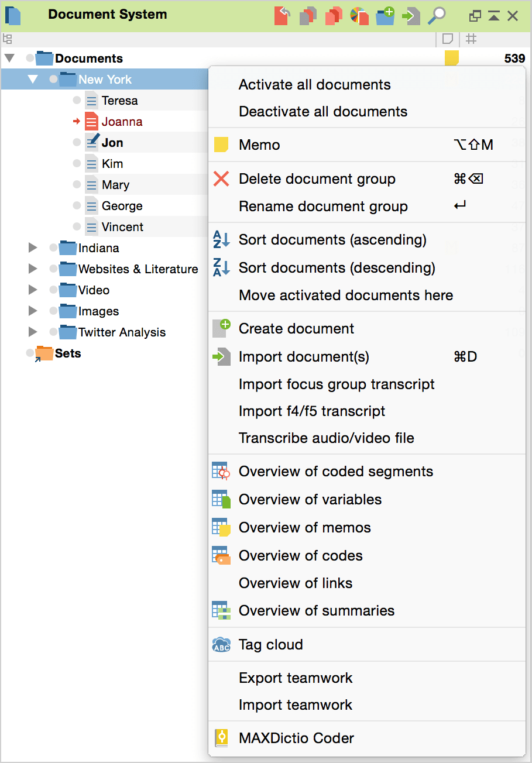
Task: Select Overview of coded segments
Action: coord(335,472)
